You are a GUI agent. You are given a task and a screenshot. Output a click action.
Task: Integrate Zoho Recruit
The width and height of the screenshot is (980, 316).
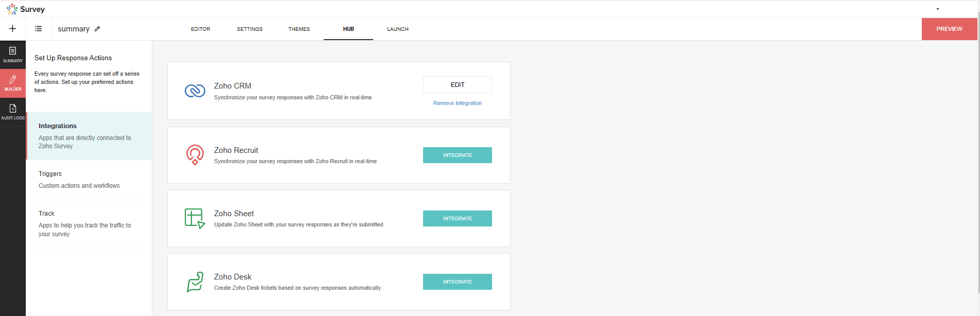(458, 155)
